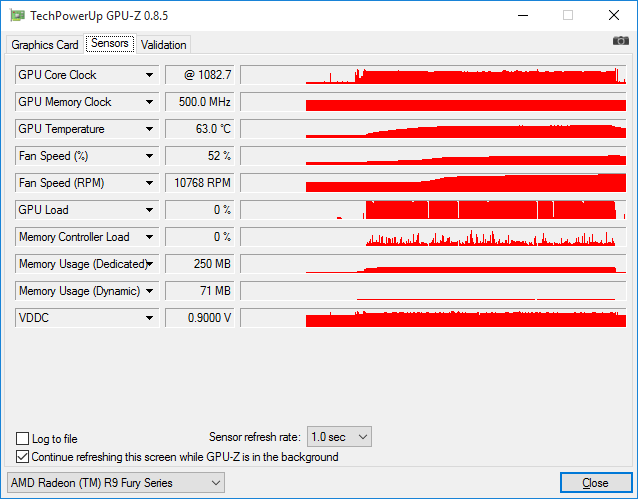Image resolution: width=638 pixels, height=499 pixels.
Task: Click the GPU Load 0 % value
Action: pyautogui.click(x=200, y=210)
